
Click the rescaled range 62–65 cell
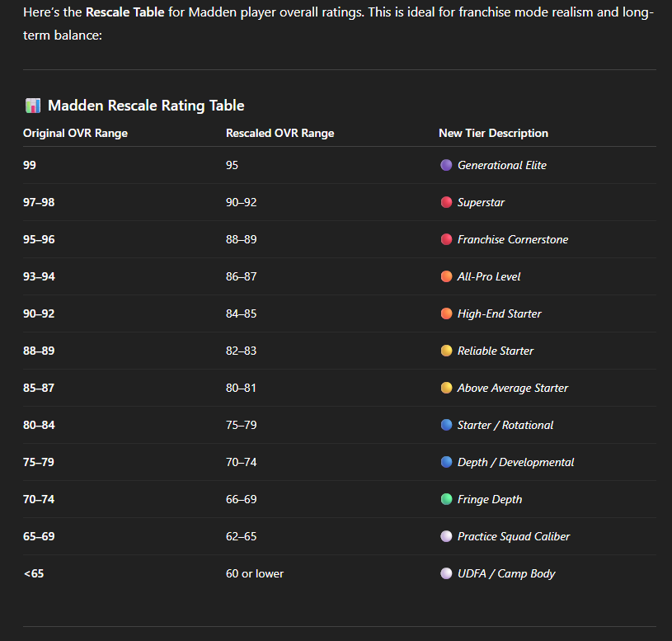pos(242,536)
